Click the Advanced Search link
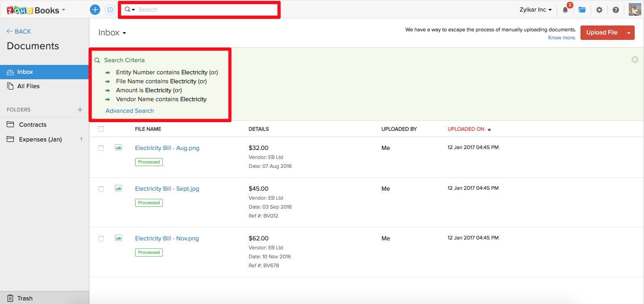 [129, 111]
